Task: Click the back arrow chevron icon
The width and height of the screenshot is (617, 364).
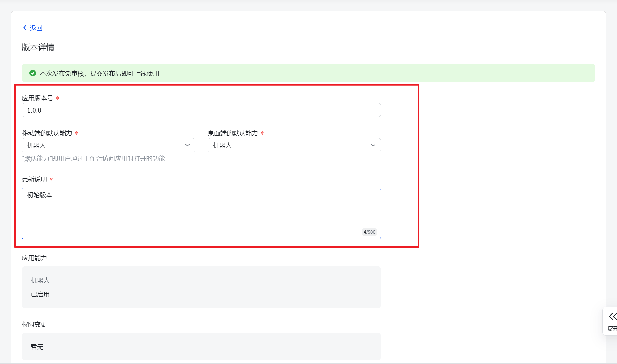Action: 25,28
